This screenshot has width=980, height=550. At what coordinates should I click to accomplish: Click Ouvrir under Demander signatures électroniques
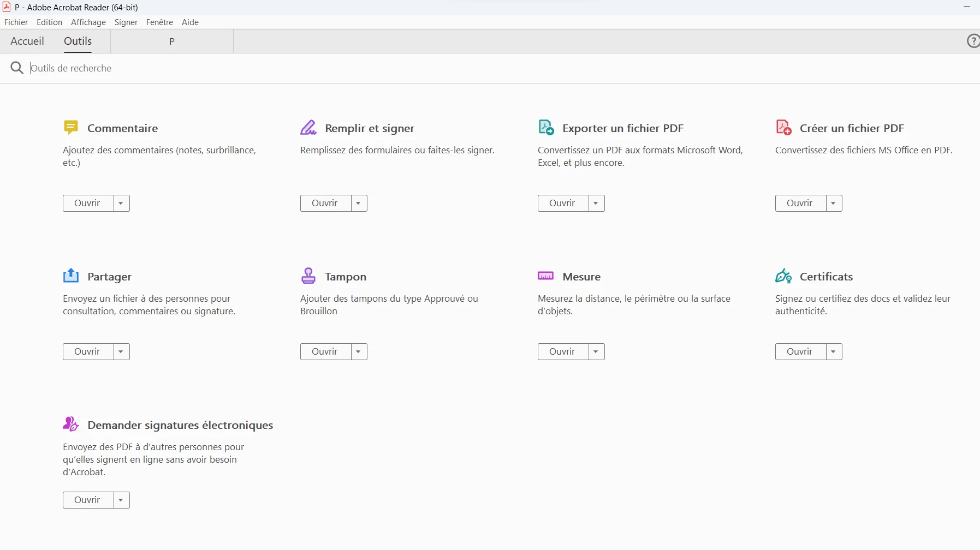coord(88,500)
